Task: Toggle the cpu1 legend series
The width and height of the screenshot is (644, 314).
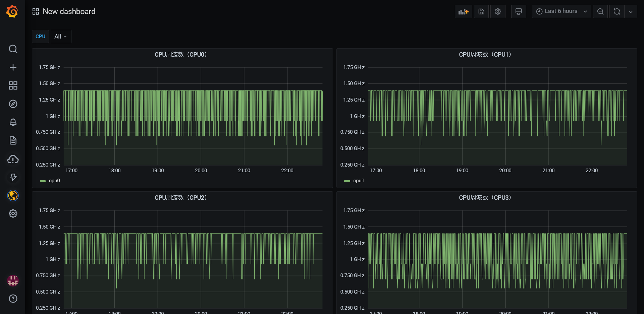Action: click(358, 181)
